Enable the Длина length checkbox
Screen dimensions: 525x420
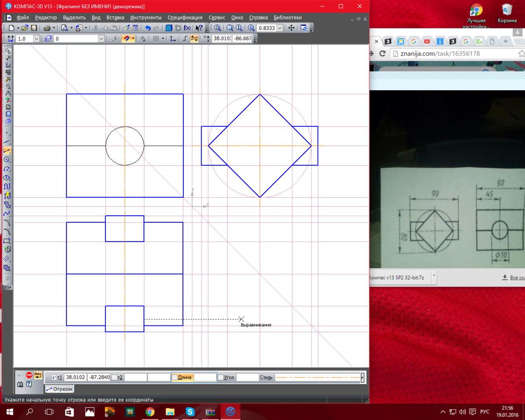point(175,377)
